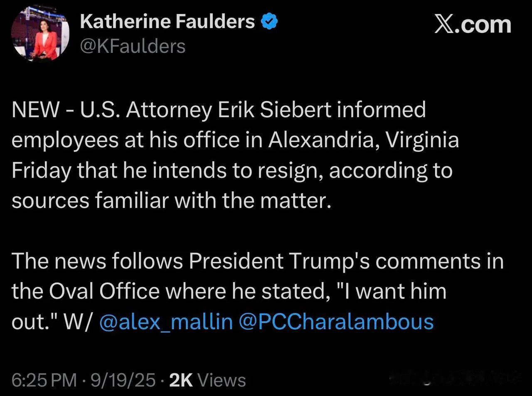View the 2K Views count
The image size is (532, 396).
point(208,380)
